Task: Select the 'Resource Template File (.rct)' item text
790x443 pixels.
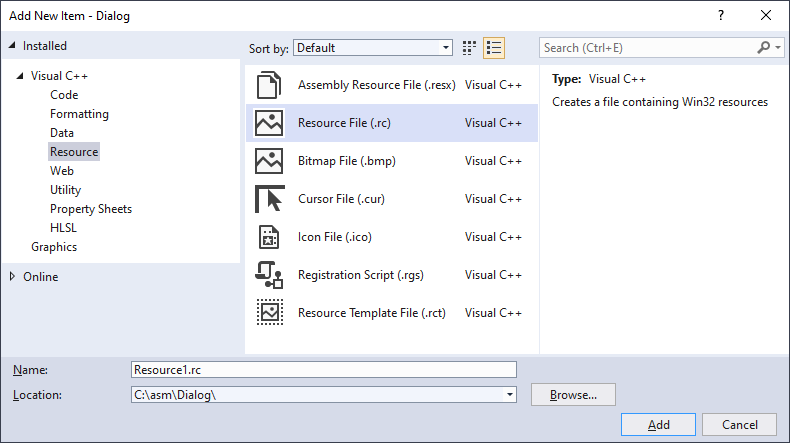Action: [372, 313]
